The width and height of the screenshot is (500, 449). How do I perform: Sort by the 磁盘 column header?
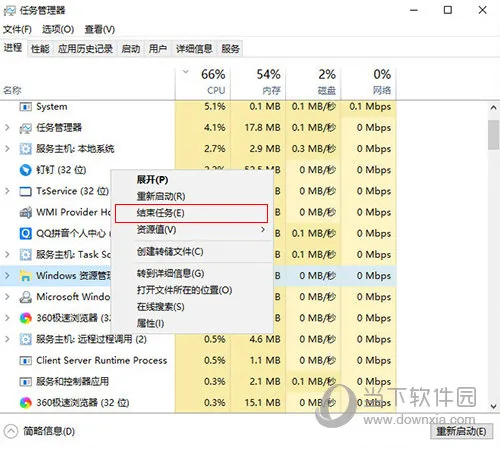[313, 82]
